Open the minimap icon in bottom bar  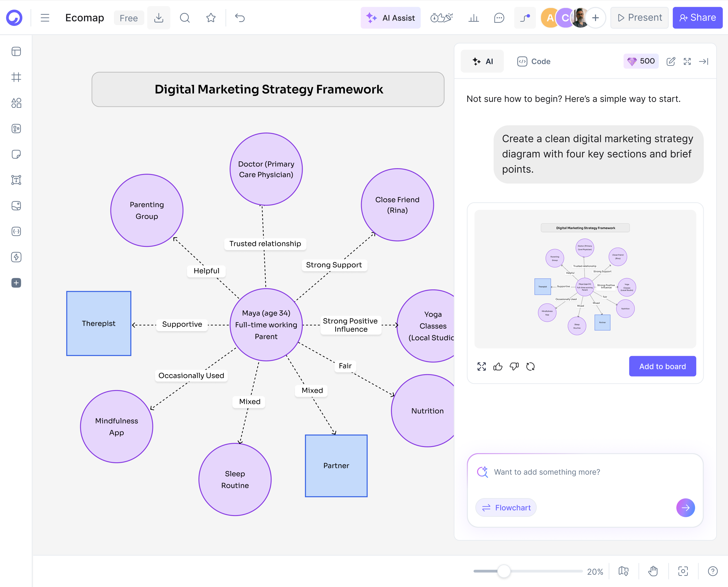623,571
